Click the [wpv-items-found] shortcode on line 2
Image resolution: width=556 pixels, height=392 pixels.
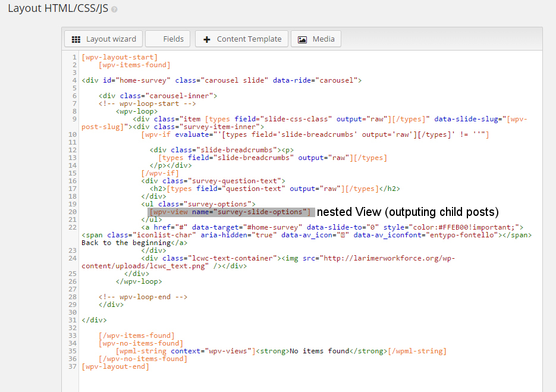pyautogui.click(x=135, y=65)
